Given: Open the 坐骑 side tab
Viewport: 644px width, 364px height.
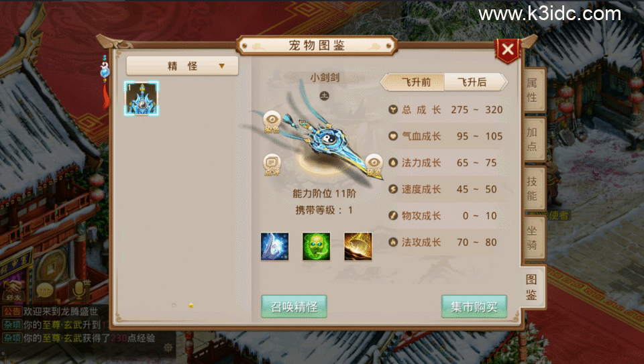Looking at the screenshot, I should tap(533, 239).
